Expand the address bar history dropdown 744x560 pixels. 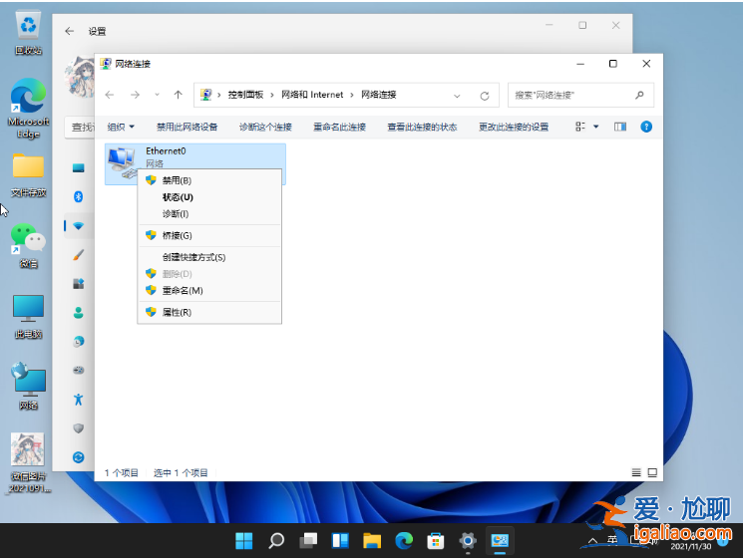point(457,96)
